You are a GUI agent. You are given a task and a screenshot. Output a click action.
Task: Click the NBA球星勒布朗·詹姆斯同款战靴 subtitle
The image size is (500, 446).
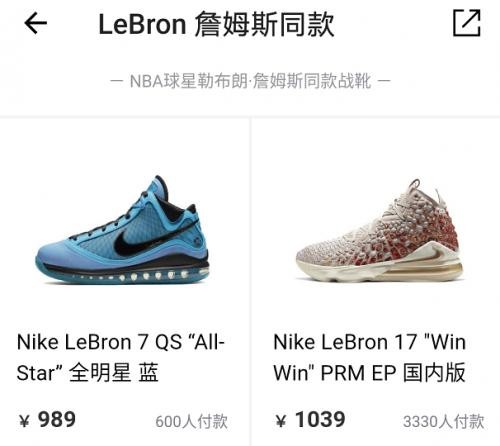point(250,81)
